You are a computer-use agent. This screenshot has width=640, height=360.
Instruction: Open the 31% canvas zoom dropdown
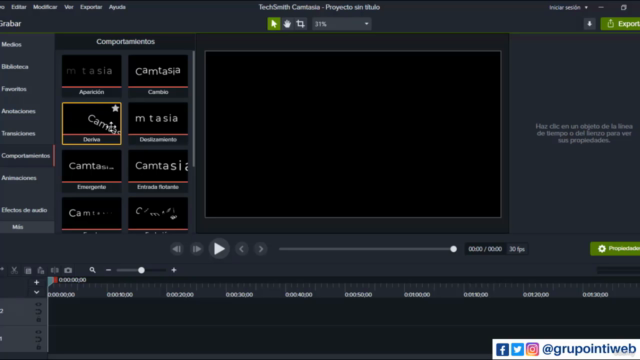342,24
